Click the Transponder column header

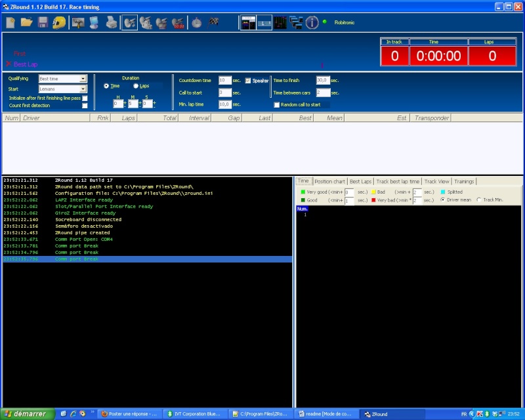(430, 118)
